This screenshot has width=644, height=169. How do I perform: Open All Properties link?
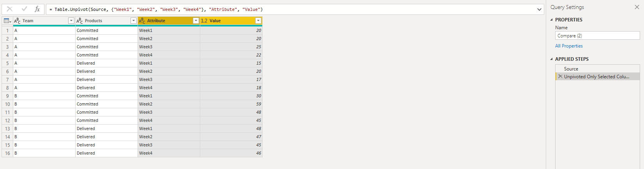tap(569, 46)
